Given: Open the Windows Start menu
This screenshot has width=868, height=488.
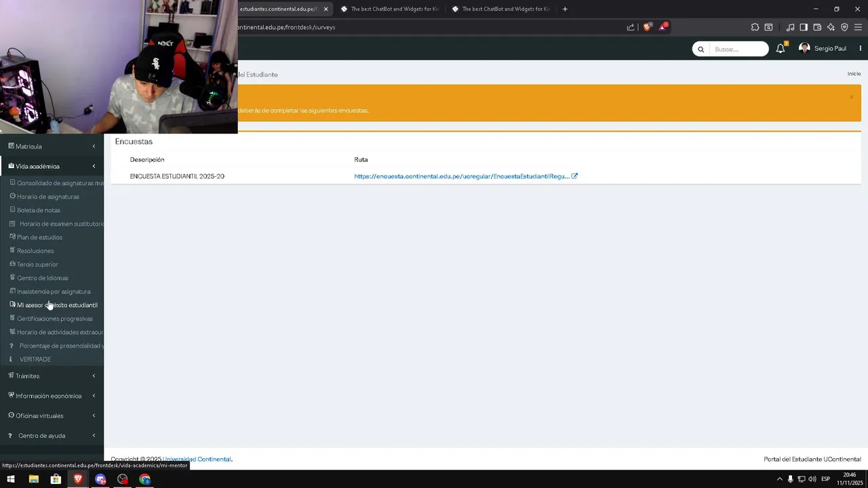Looking at the screenshot, I should (11, 479).
